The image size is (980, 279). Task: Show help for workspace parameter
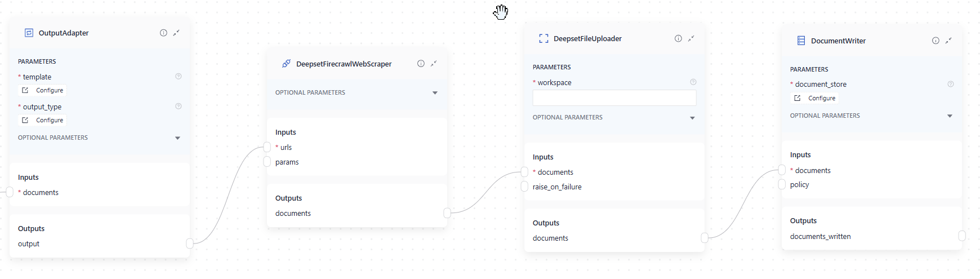[x=693, y=82]
